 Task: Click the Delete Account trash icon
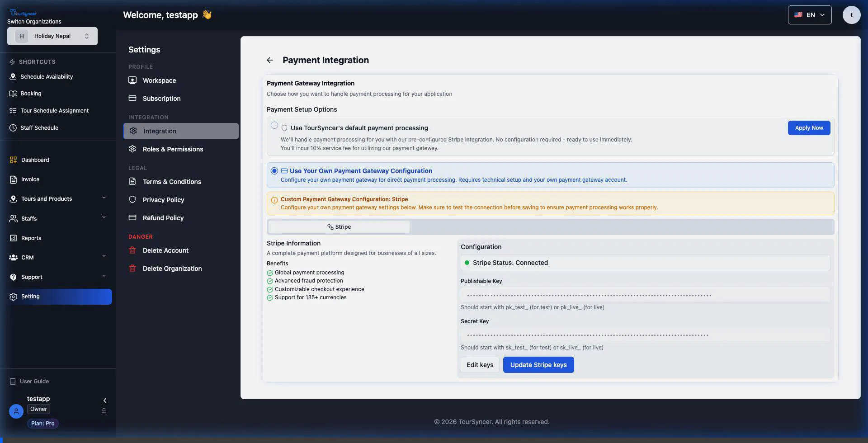point(132,250)
